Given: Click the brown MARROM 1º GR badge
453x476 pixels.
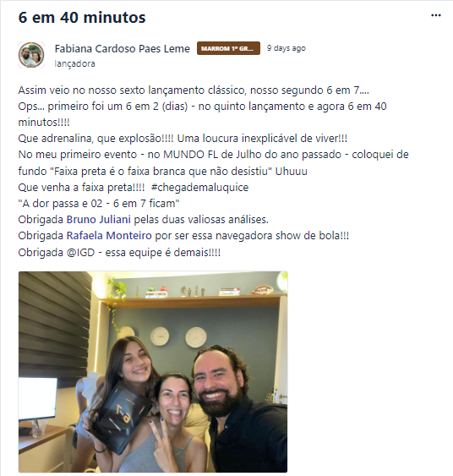Looking at the screenshot, I should pos(228,48).
